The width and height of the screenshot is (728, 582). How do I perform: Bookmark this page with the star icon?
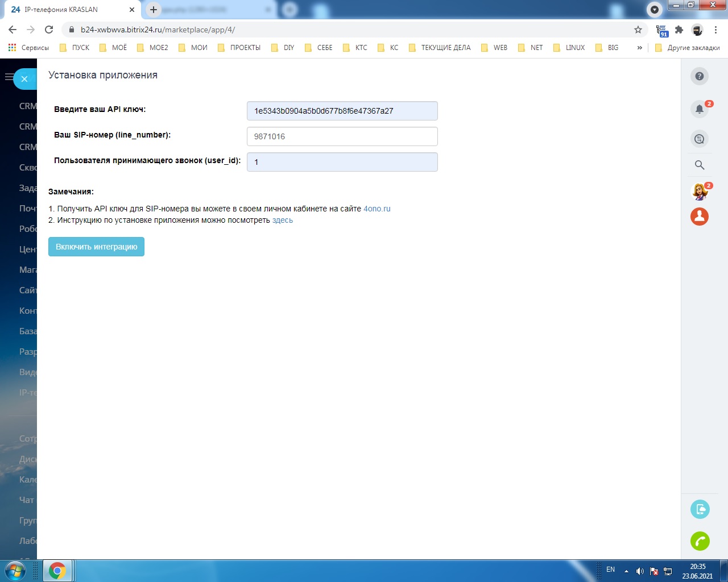tap(638, 30)
